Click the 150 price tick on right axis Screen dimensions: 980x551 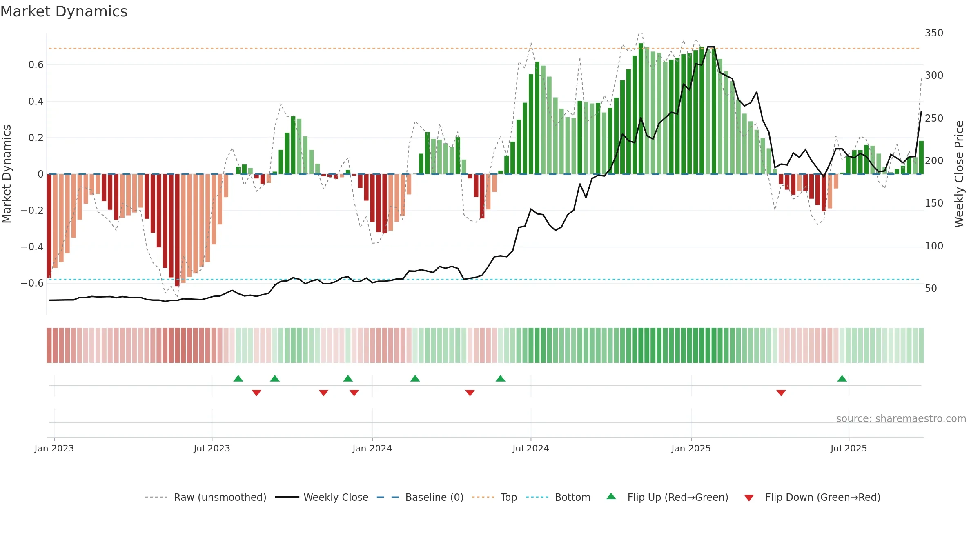(x=934, y=203)
